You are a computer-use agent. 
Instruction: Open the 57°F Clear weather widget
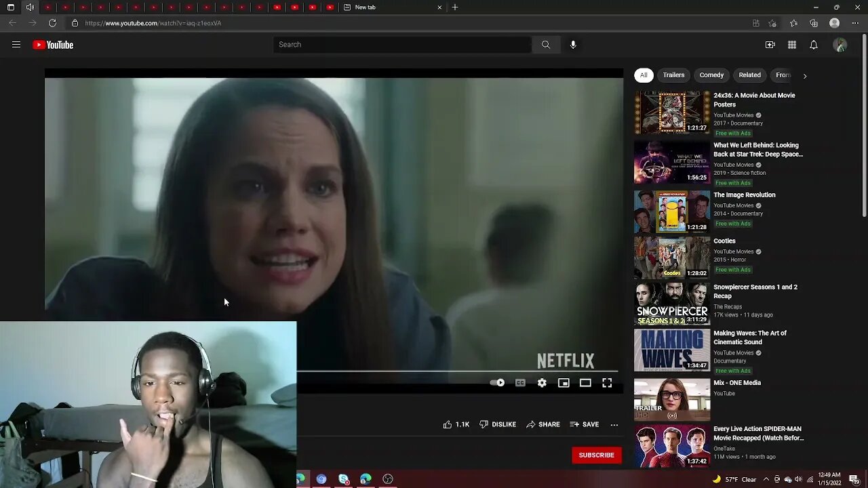[734, 479]
